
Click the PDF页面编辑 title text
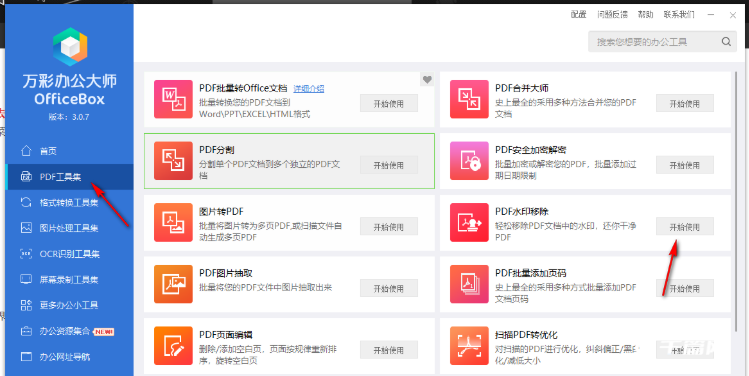click(x=226, y=334)
